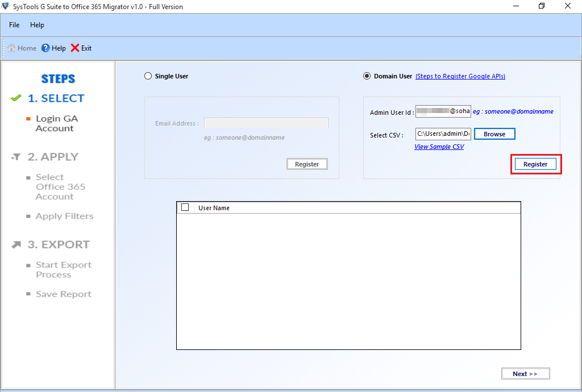This screenshot has width=582, height=392.
Task: Click the red X Exit icon
Action: (x=75, y=48)
